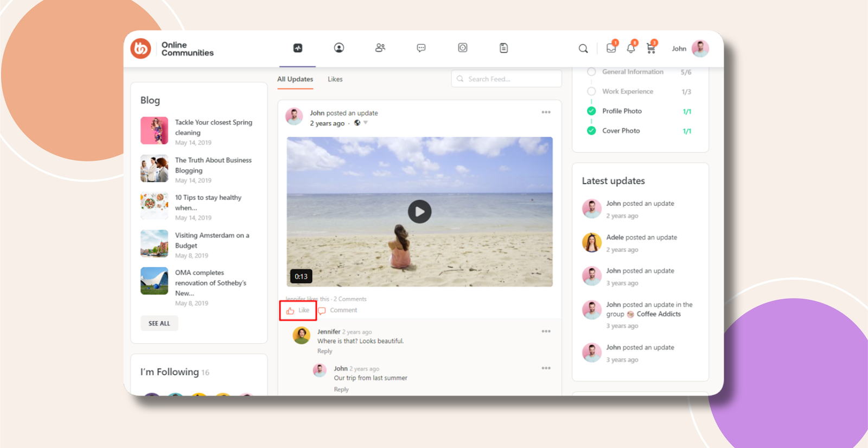Image resolution: width=868 pixels, height=448 pixels.
Task: Click the Search Feed input field
Action: (506, 79)
